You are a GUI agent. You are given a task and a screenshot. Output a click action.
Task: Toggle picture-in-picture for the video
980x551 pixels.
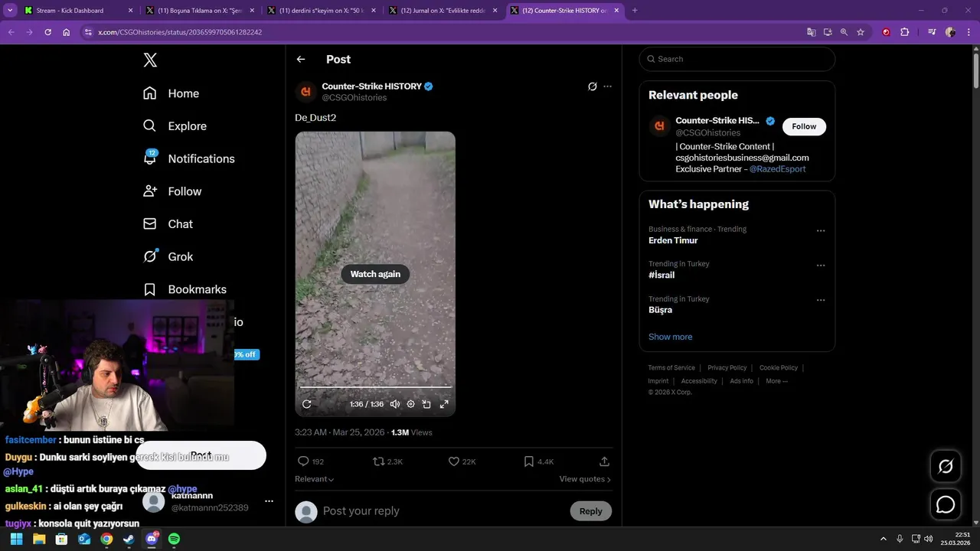point(427,404)
